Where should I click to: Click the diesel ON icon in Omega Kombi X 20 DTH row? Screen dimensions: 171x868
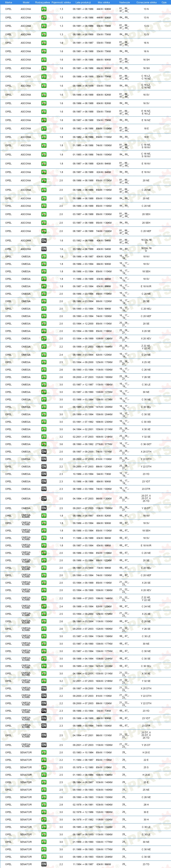(x=44, y=688)
